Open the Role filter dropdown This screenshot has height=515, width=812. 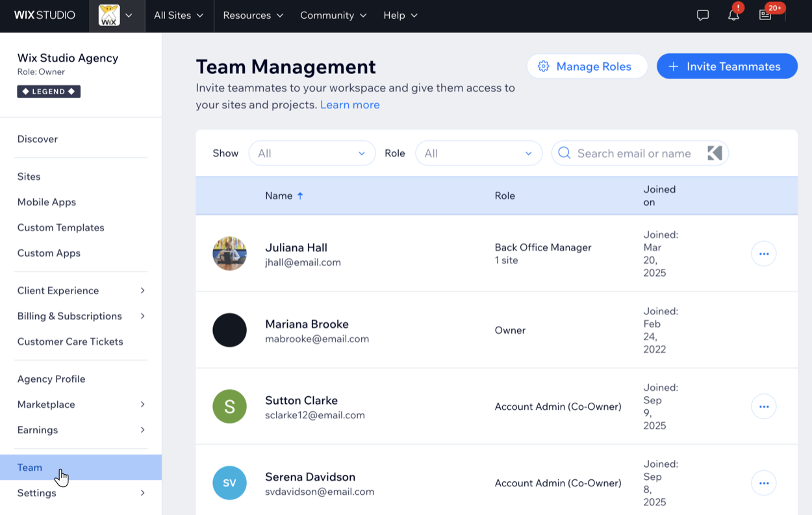tap(478, 153)
